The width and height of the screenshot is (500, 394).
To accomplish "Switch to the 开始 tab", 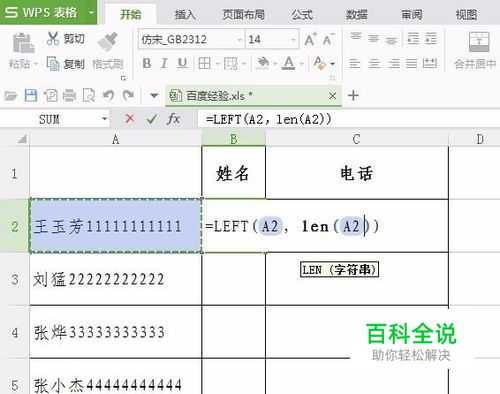I will coord(131,14).
